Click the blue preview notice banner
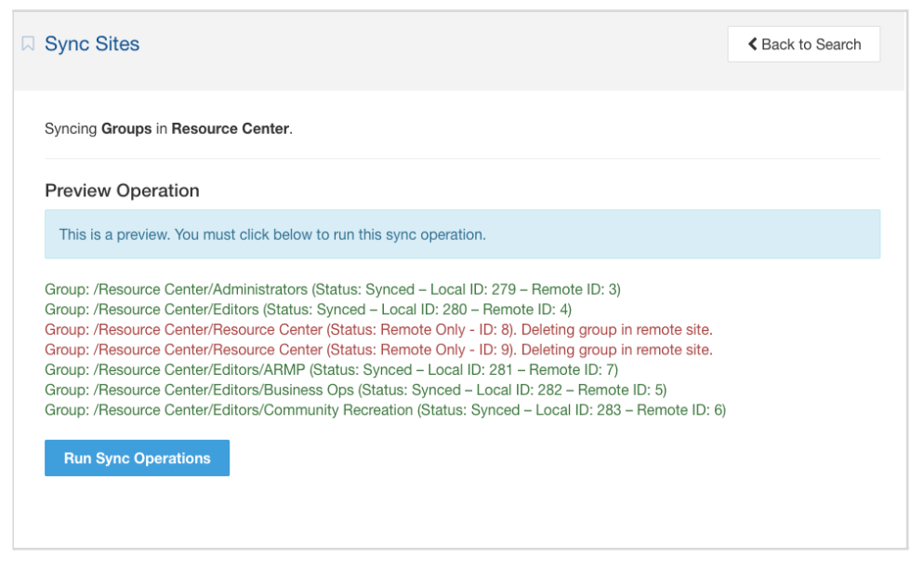This screenshot has width=924, height=571. [462, 234]
